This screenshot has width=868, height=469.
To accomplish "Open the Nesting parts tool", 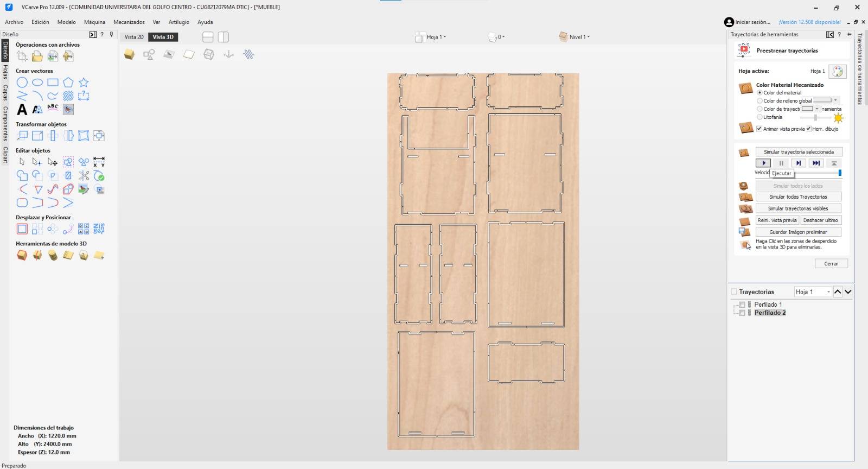I will pos(99,229).
